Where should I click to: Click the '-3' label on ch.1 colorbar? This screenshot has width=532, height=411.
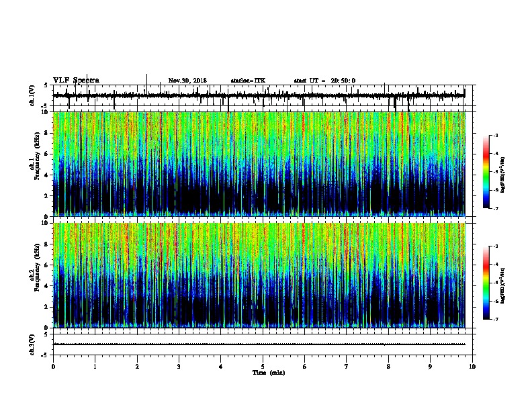[496, 136]
